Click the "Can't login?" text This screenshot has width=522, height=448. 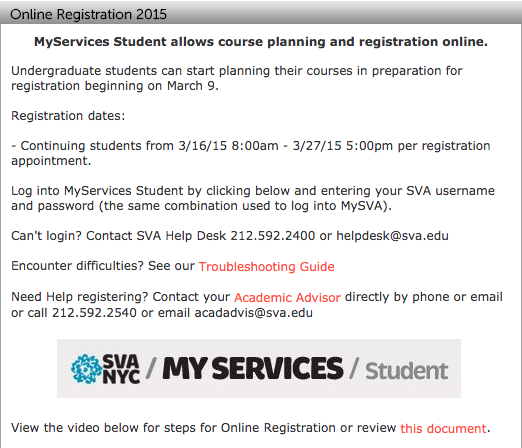[46, 236]
